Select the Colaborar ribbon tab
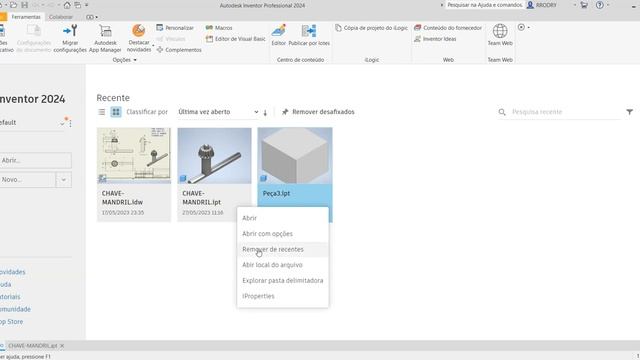The height and width of the screenshot is (360, 640). tap(61, 17)
